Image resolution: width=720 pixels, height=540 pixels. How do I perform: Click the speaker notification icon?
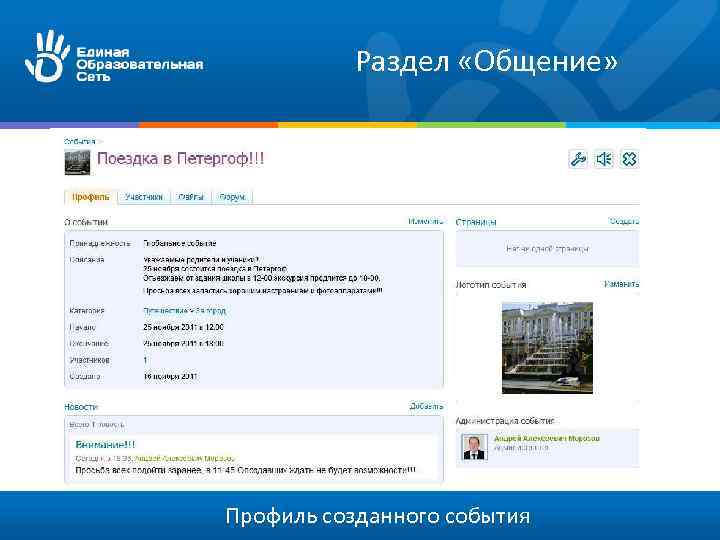(604, 159)
